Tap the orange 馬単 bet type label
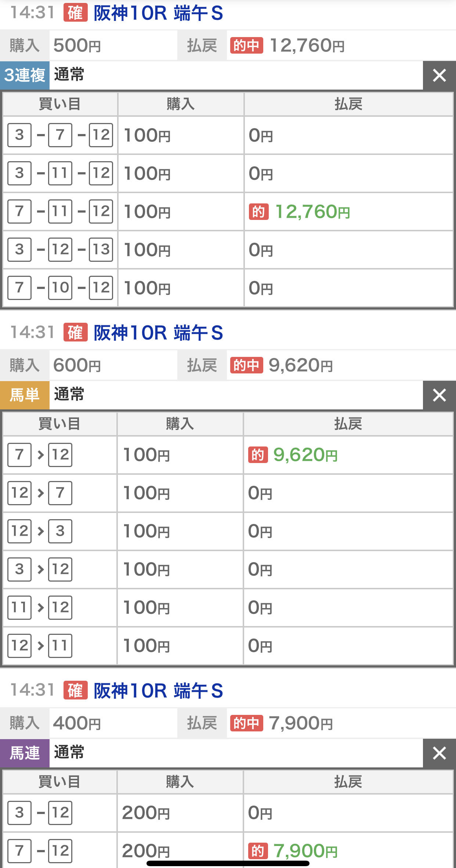 (25, 395)
